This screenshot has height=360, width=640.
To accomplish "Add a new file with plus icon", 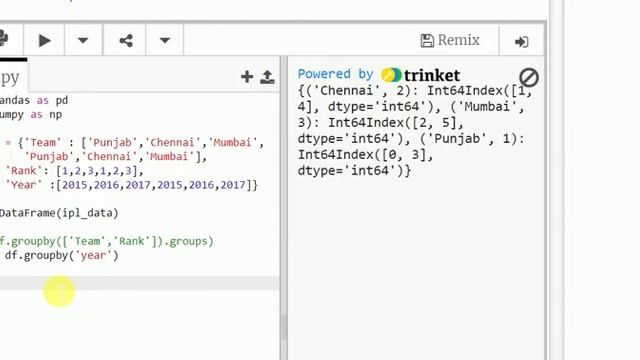I will [247, 77].
